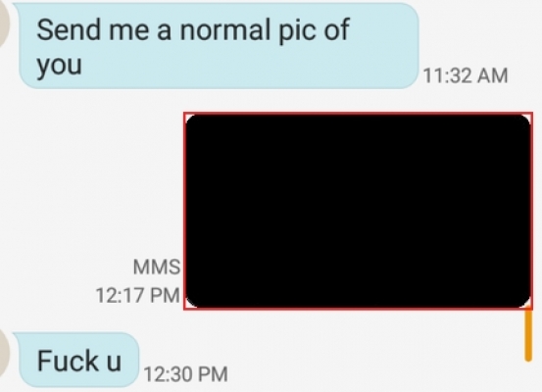Click the 11:32 AM timestamp
Image resolution: width=542 pixels, height=392 pixels.
[x=466, y=75]
